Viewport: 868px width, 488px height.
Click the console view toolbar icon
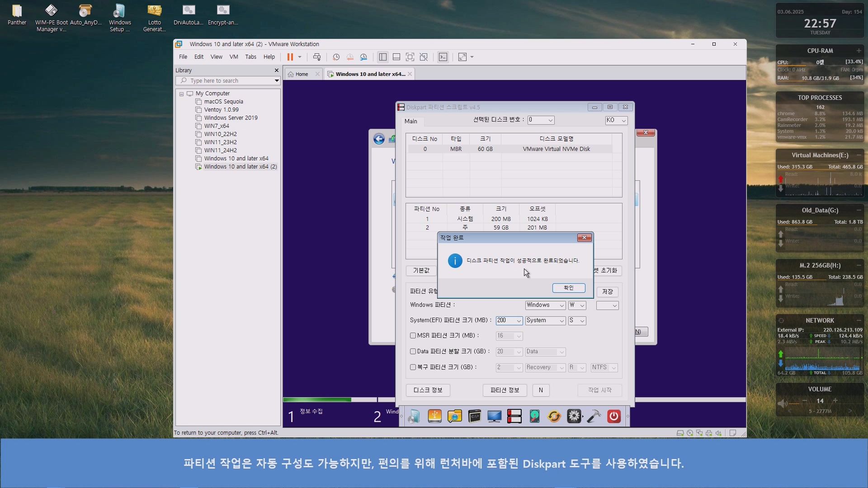click(443, 57)
